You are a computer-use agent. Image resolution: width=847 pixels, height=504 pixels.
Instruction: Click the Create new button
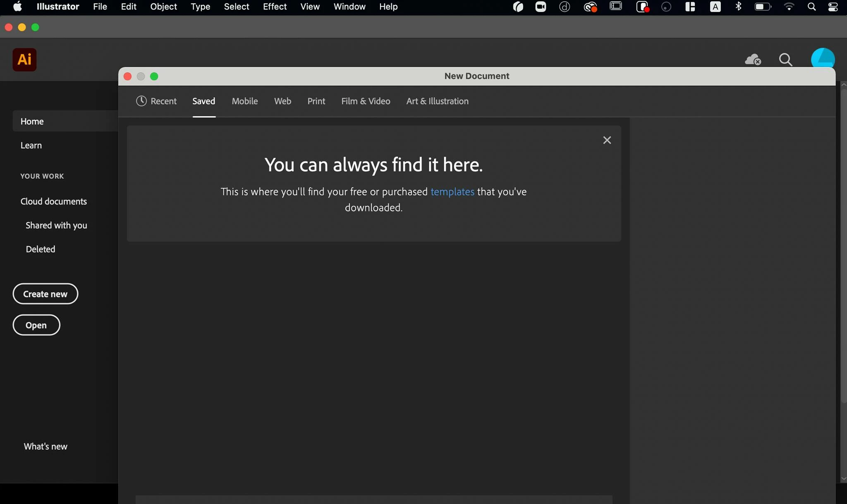(45, 294)
